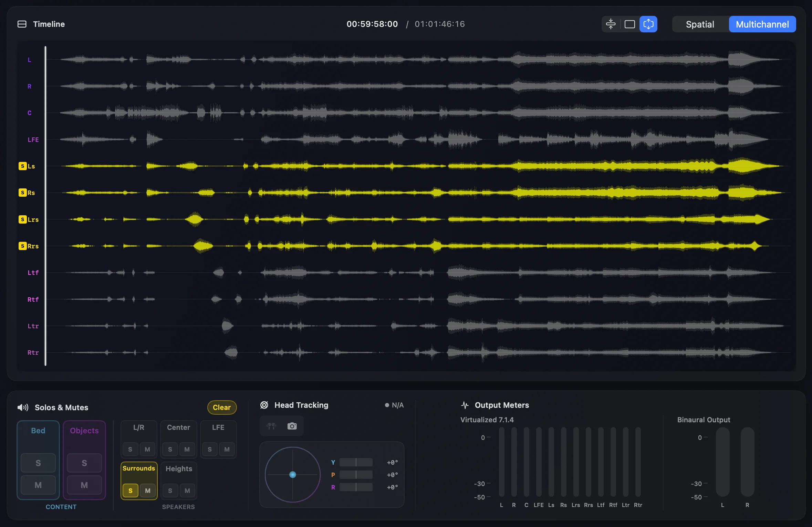The width and height of the screenshot is (812, 527).
Task: Open the standard view rectangle icon
Action: click(x=630, y=24)
